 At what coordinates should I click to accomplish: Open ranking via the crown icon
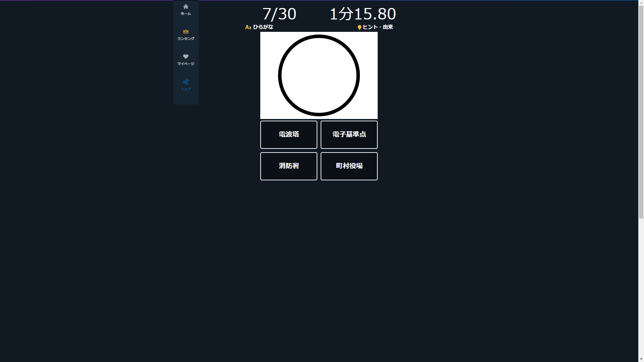coord(185,32)
